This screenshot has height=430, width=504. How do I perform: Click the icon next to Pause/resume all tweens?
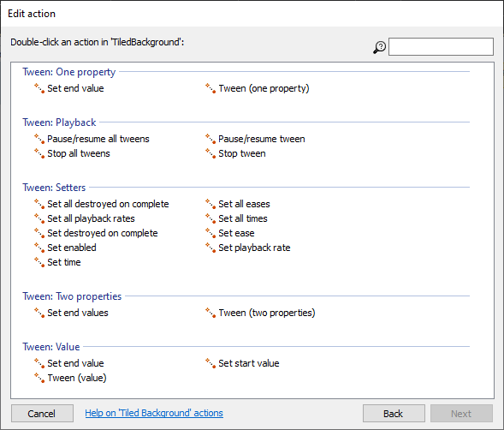pos(39,139)
